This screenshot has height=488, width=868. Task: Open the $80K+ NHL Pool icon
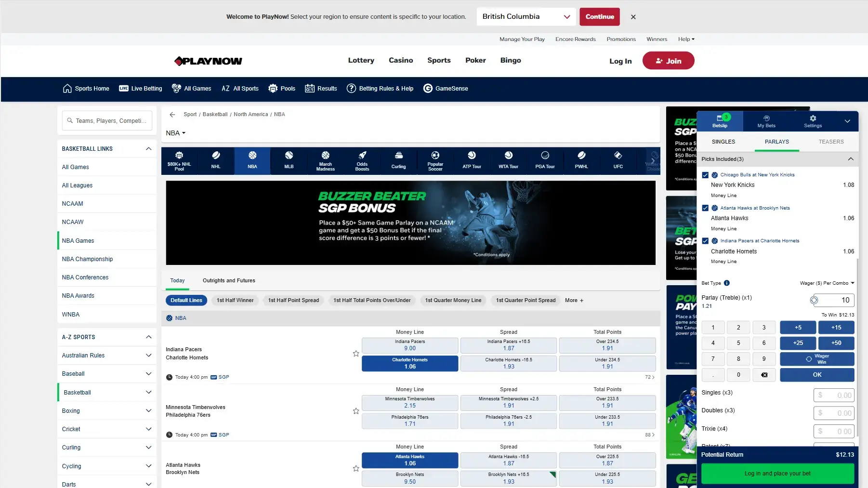click(x=179, y=161)
